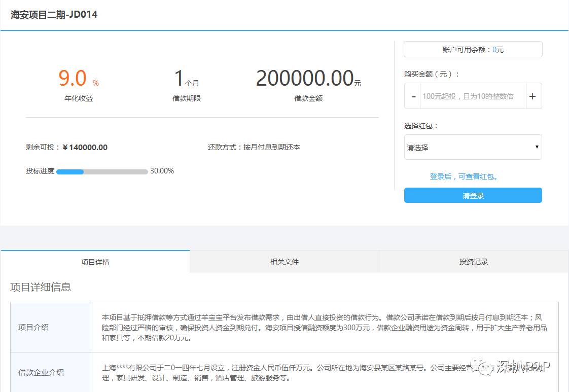The height and width of the screenshot is (392, 569).
Task: Click the 9.0% annual yield value
Action: 79,78
